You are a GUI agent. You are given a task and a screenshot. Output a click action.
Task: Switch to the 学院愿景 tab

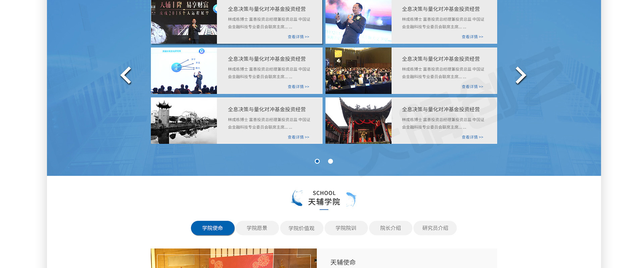[257, 228]
